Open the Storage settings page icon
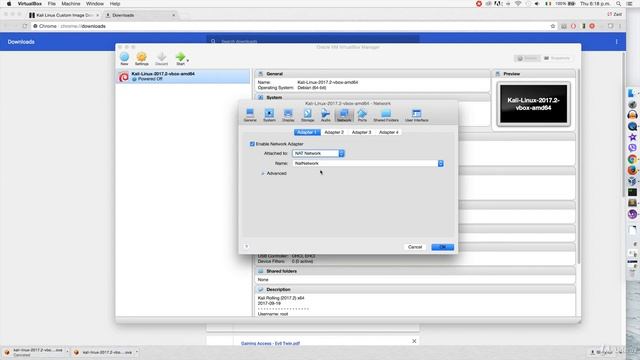Viewport: 640px width, 360px height. coord(307,115)
